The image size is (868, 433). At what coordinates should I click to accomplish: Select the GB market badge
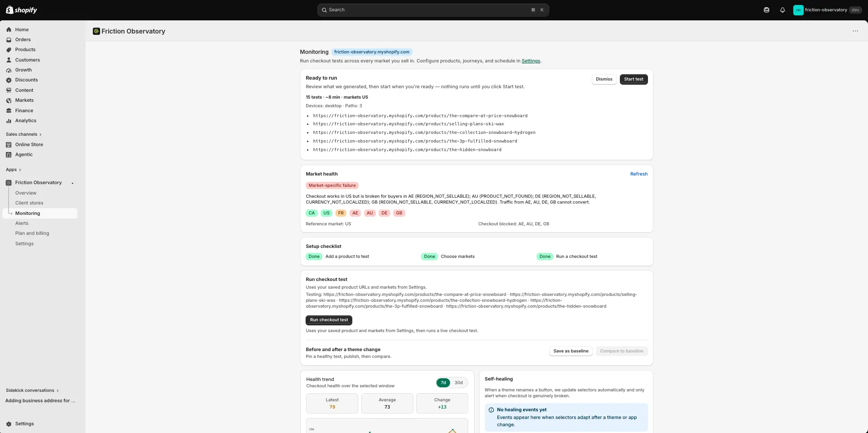pyautogui.click(x=399, y=213)
